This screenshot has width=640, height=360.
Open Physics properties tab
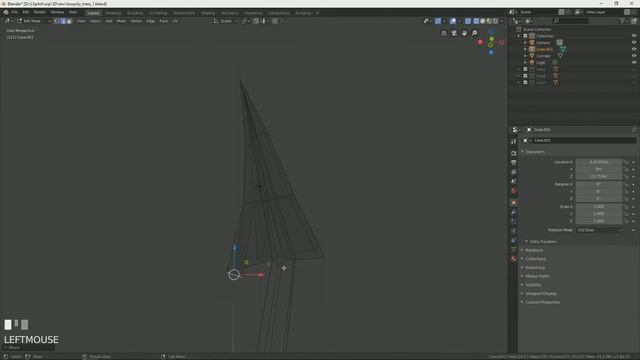pos(513,231)
